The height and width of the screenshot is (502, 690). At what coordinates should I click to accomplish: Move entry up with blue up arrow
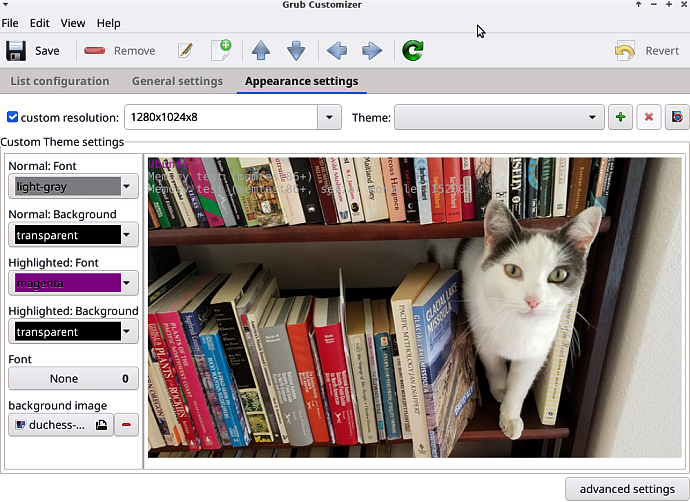[261, 51]
